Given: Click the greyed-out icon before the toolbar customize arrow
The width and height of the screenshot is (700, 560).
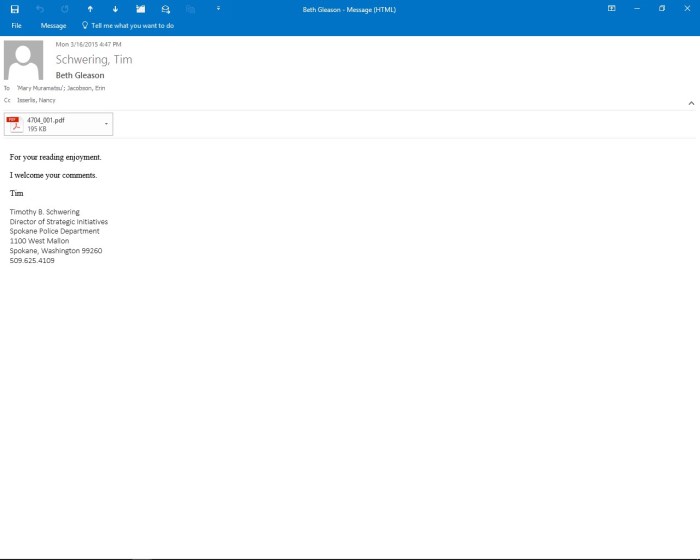Looking at the screenshot, I should coord(191,9).
